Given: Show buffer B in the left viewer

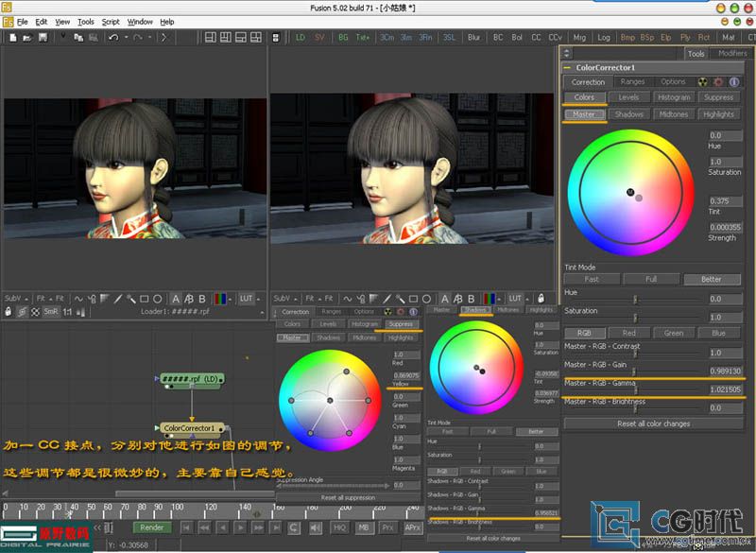Looking at the screenshot, I should coord(202,299).
